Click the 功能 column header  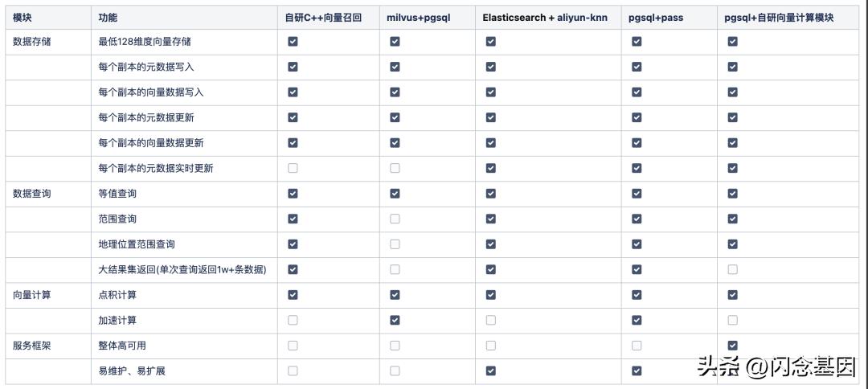pos(108,17)
